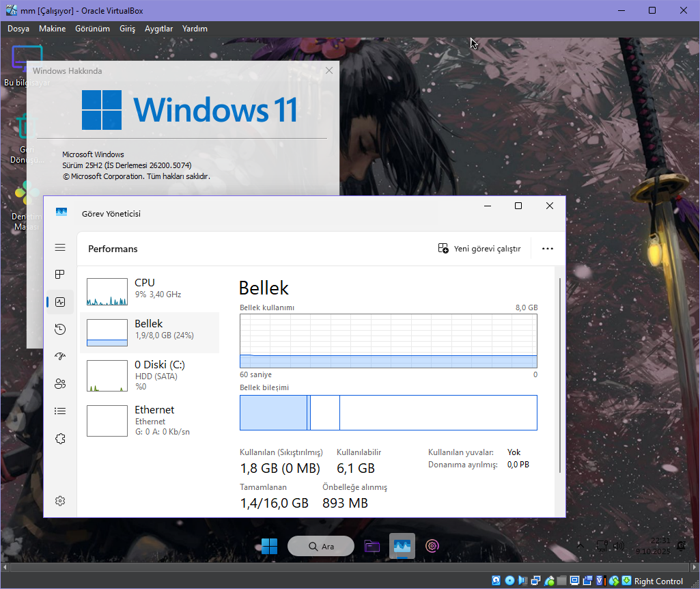
Task: Open Bu bilgisayar desktop icon
Action: [27, 66]
